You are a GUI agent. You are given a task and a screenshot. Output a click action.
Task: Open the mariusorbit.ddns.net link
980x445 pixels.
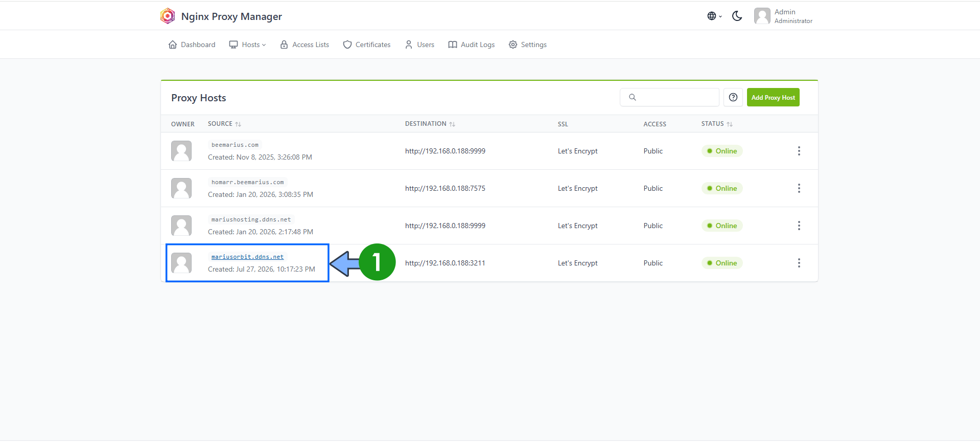(247, 257)
